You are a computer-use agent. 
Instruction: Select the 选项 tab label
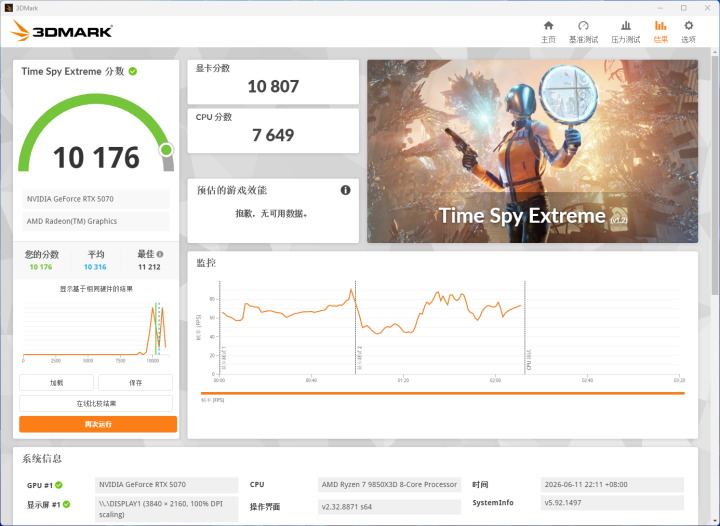(688, 39)
